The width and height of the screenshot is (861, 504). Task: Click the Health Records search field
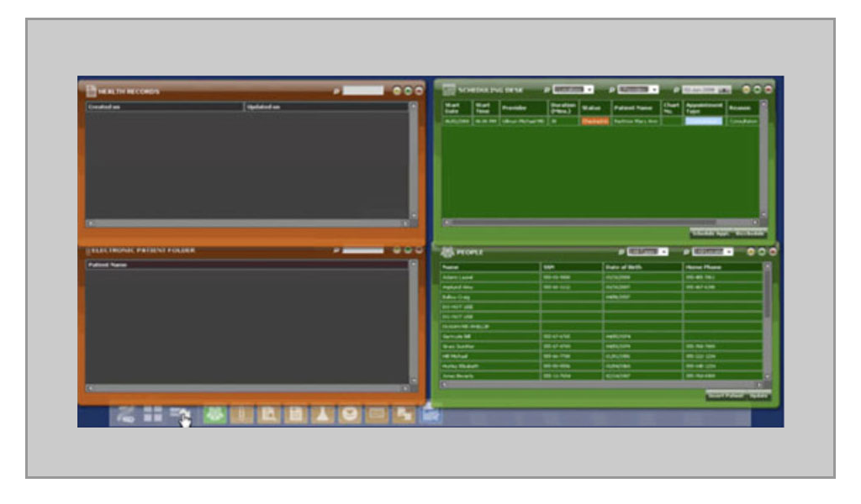[363, 91]
